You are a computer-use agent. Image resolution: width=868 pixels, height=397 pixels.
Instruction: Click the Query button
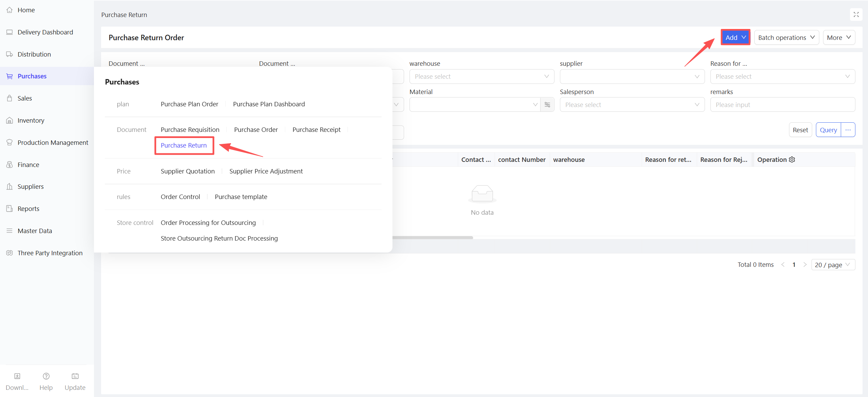point(828,130)
